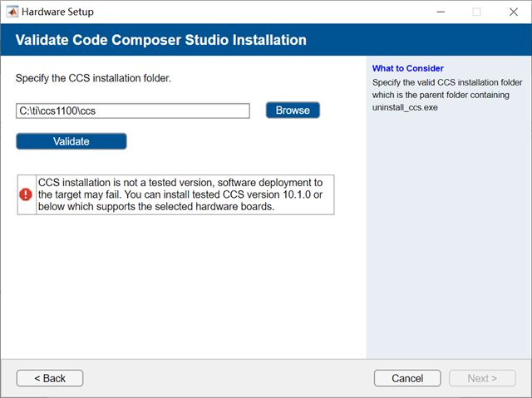Click the disabled Next > button
532x398 pixels.
pyautogui.click(x=482, y=378)
